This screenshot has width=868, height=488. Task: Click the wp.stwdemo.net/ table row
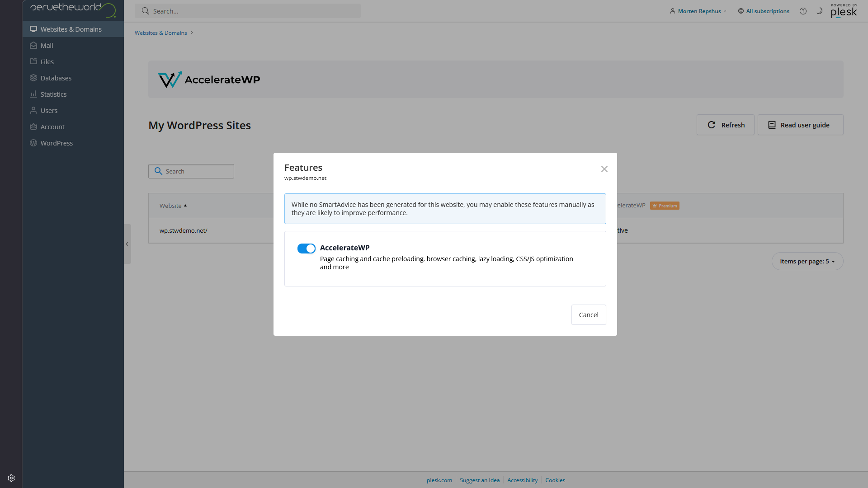495,230
